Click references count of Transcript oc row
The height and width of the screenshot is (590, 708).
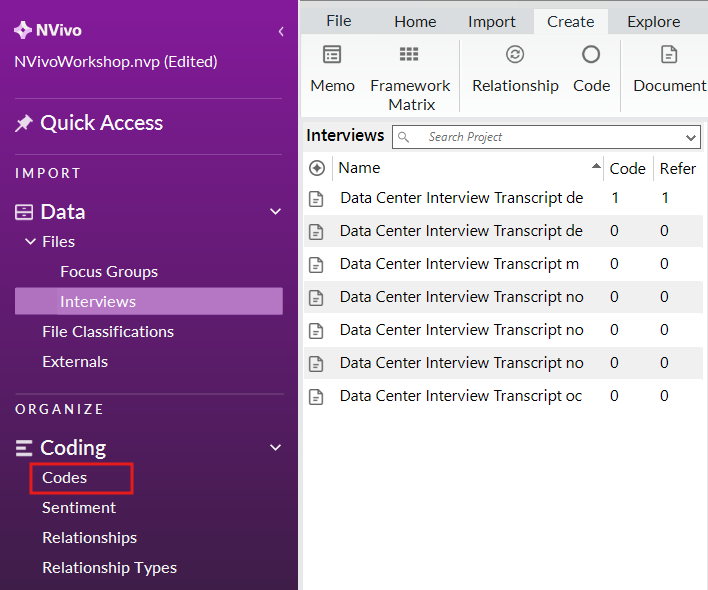(664, 395)
